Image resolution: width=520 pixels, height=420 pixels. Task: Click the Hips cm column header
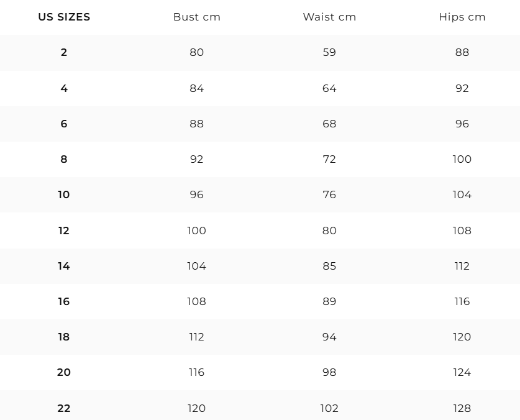[462, 17]
